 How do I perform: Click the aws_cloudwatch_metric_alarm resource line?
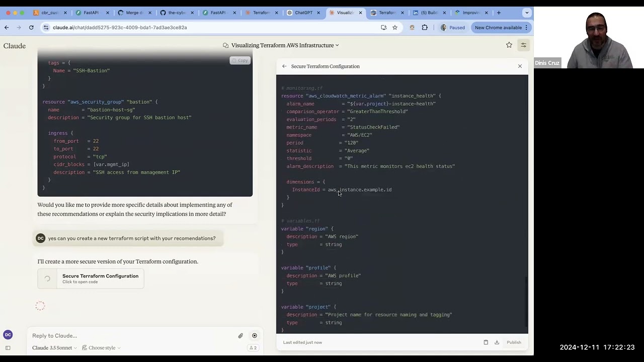[361, 96]
